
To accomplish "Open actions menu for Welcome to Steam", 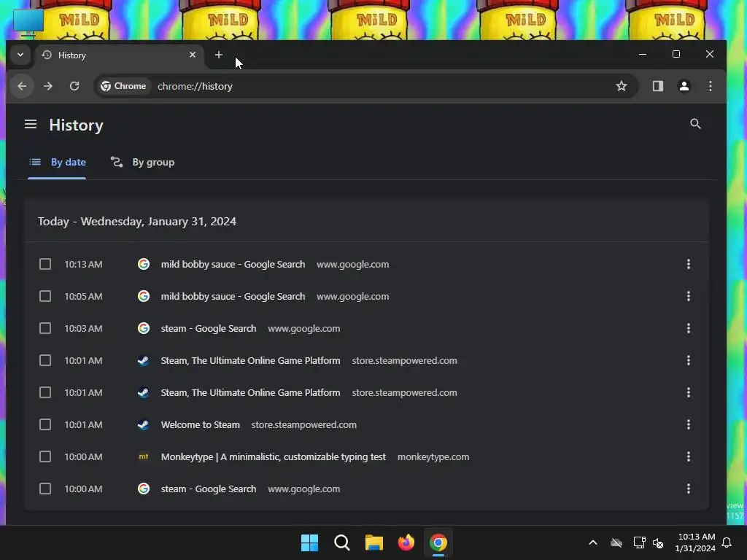I will coord(689,425).
